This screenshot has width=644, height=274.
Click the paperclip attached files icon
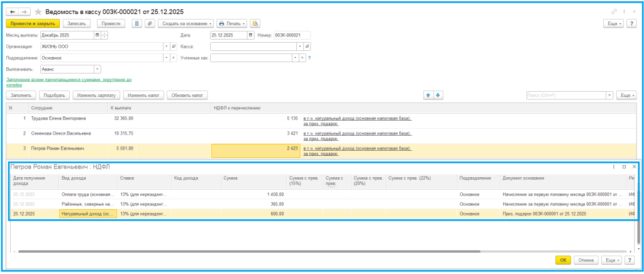pyautogui.click(x=150, y=23)
